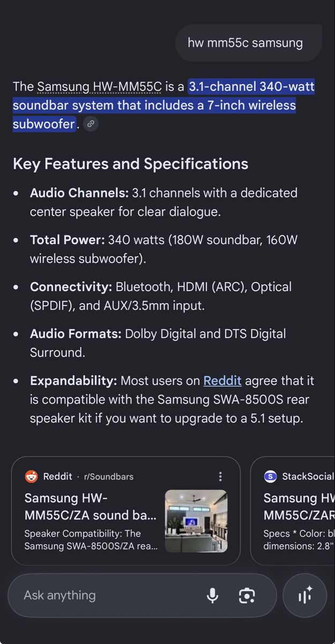Tap the 'hw mm55c samsung' query bubble
Viewport: 335px width, 644px height.
[x=245, y=43]
